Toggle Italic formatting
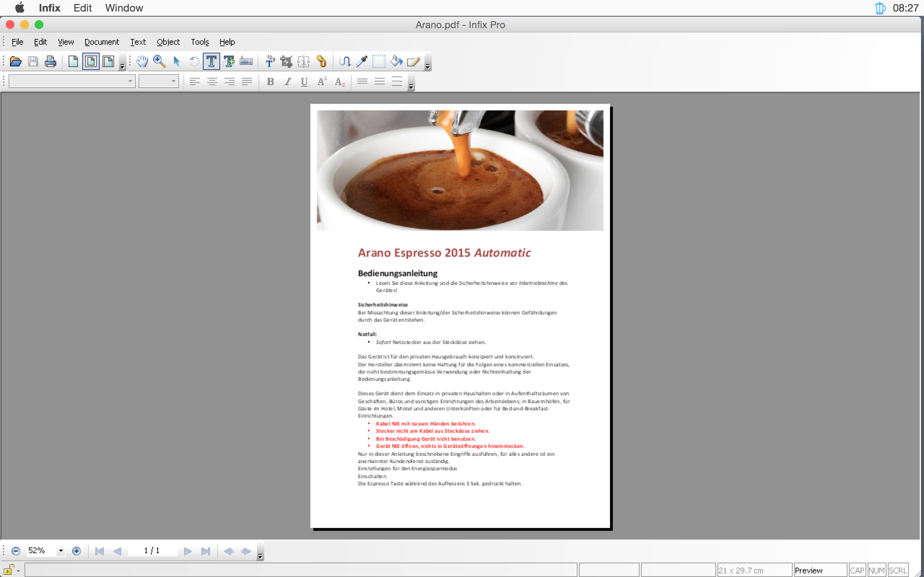The height and width of the screenshot is (577, 924). tap(288, 82)
